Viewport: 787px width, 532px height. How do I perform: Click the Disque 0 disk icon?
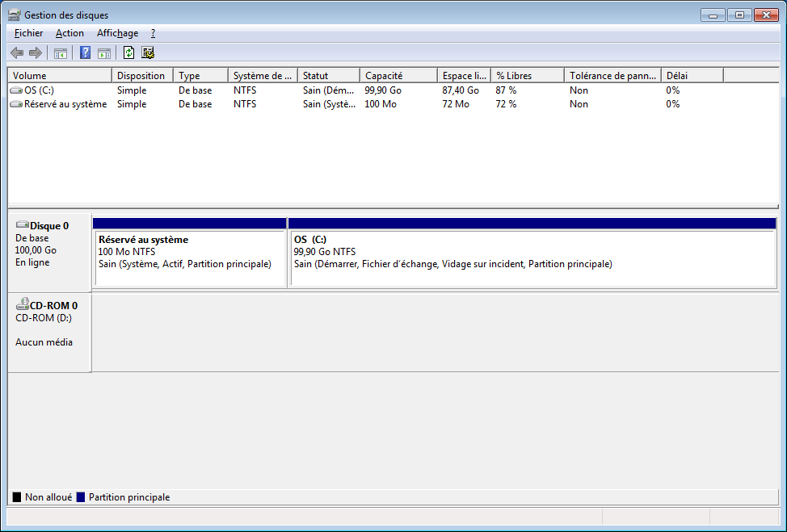[22, 224]
